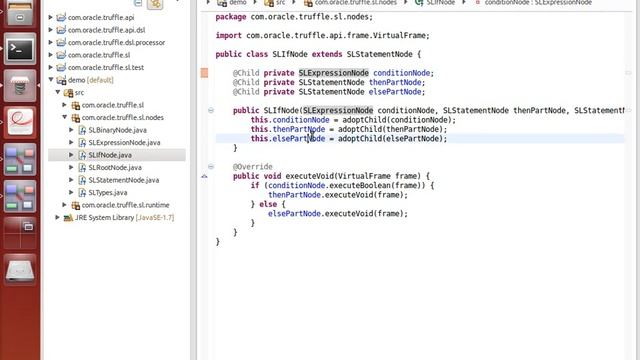
Task: Expand the com.oracle.truffle.sl.test project
Action: (51, 67)
